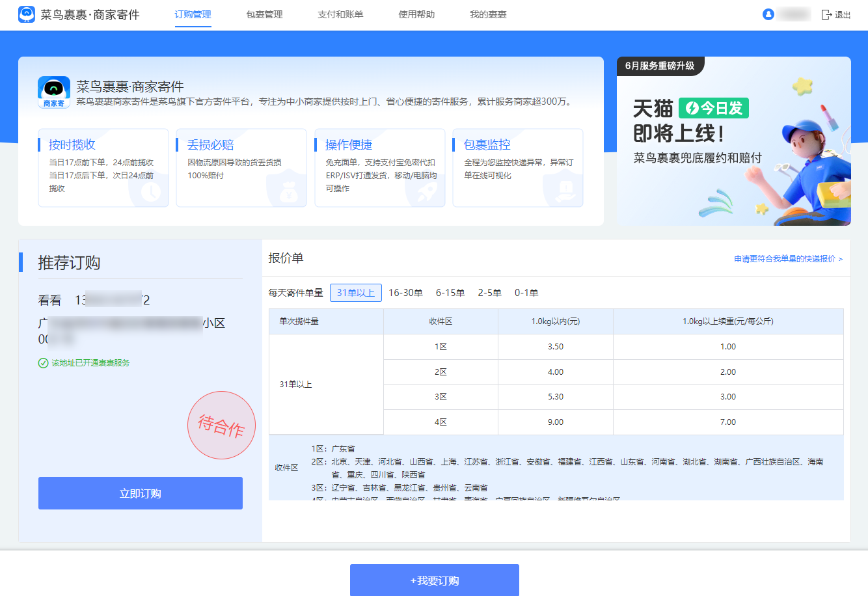Click the 1.0kg以上续重 column header
This screenshot has width=868, height=596.
tap(728, 321)
